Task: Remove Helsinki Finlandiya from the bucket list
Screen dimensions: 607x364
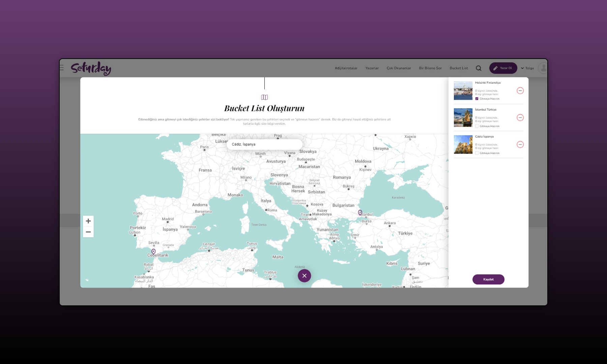Action: point(520,91)
